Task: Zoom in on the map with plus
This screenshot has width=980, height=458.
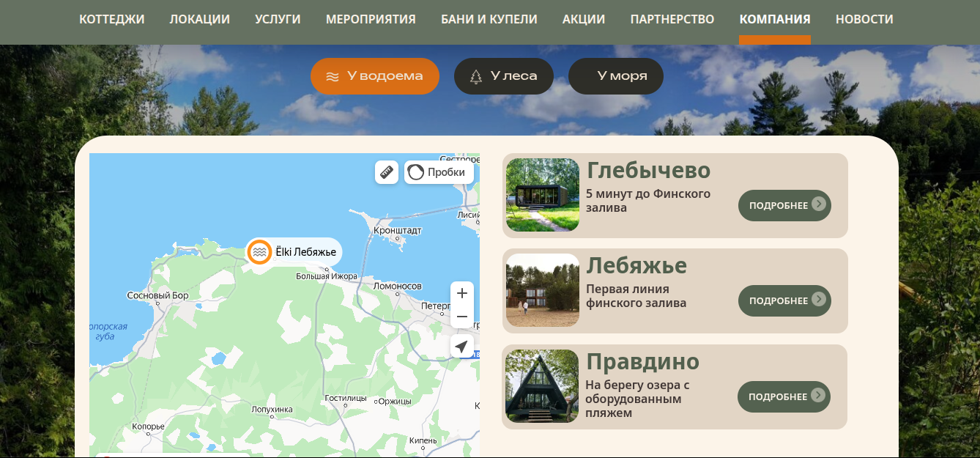Action: pyautogui.click(x=462, y=293)
